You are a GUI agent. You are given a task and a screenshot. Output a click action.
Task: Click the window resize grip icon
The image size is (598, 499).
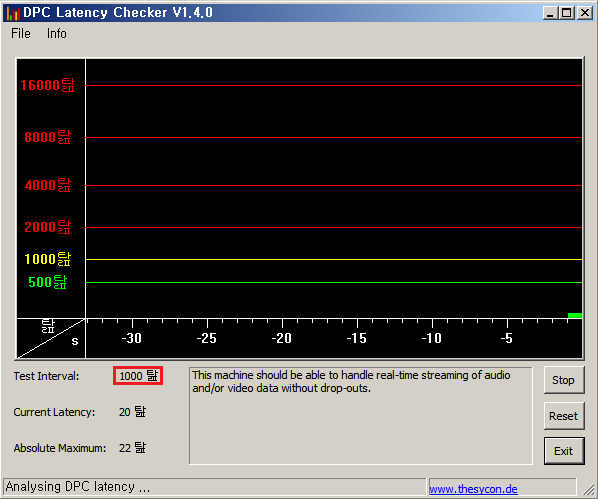tap(589, 489)
